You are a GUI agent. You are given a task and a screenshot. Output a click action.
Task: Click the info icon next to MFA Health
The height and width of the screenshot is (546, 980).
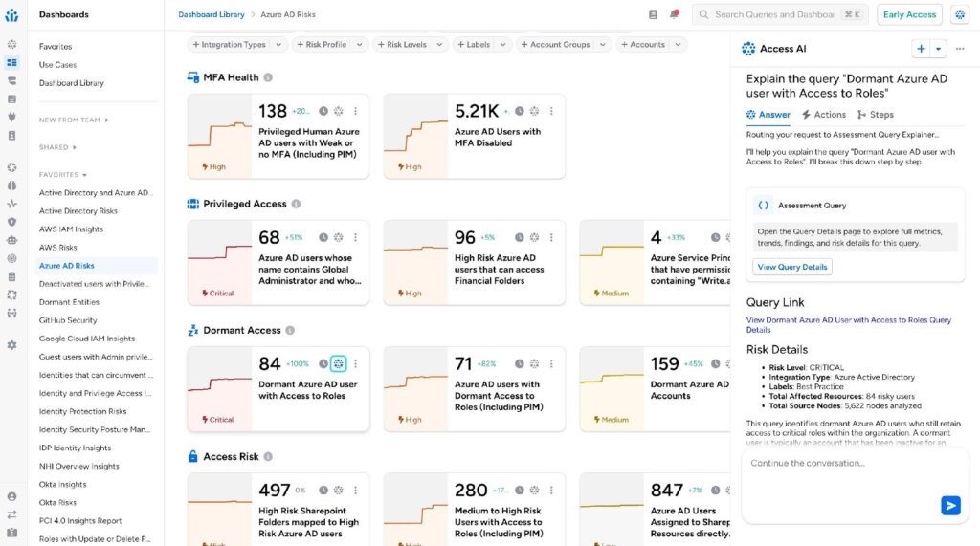point(268,77)
